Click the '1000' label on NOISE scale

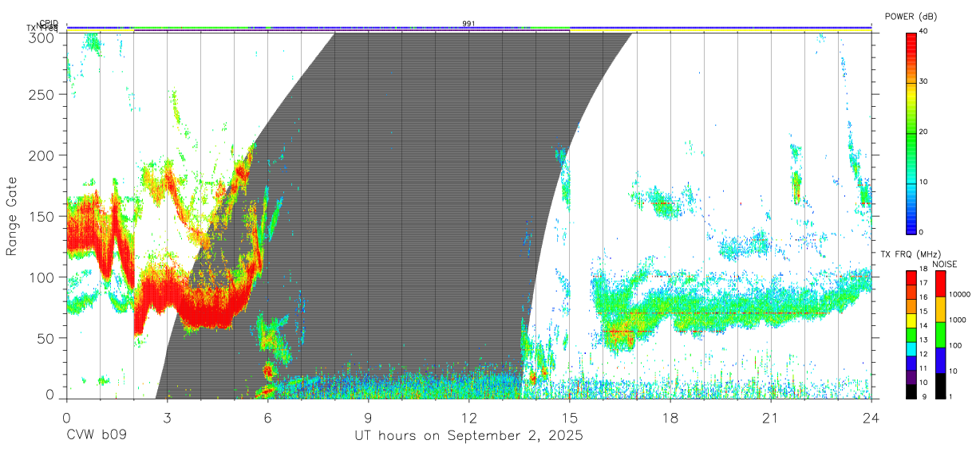pyautogui.click(x=957, y=320)
